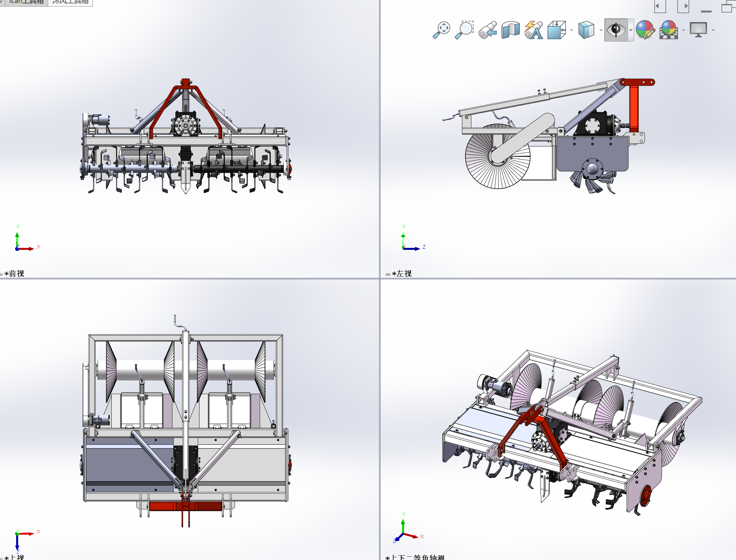Expand the Apply Scene dropdown arrow

(683, 30)
